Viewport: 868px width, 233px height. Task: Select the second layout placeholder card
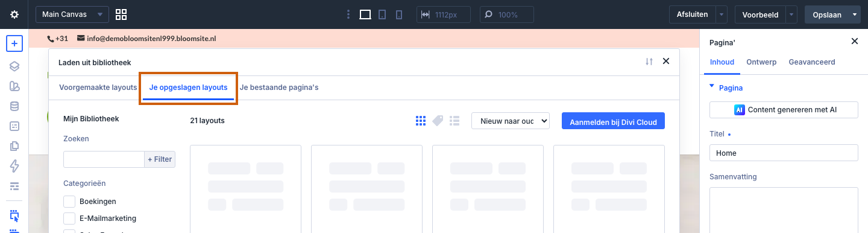click(x=366, y=189)
